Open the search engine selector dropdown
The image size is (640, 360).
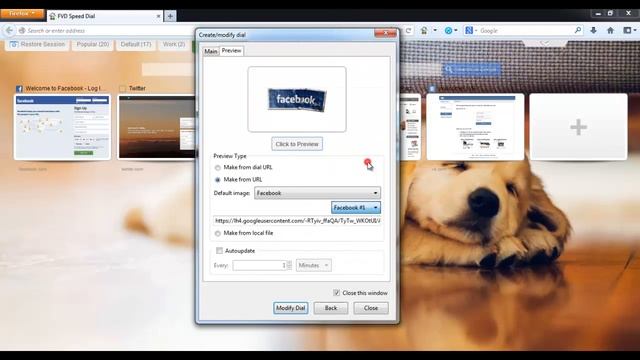pyautogui.click(x=471, y=31)
